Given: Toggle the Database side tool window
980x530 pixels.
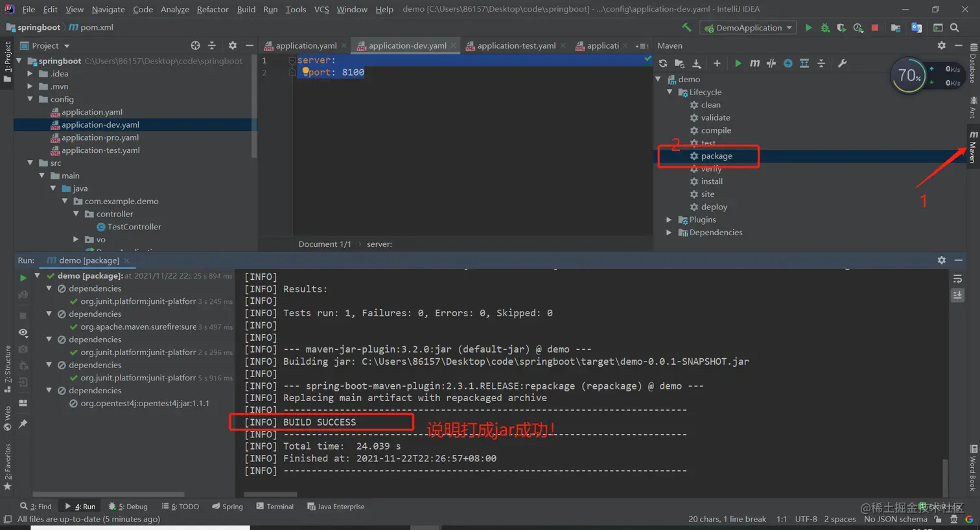Looking at the screenshot, I should (973, 63).
